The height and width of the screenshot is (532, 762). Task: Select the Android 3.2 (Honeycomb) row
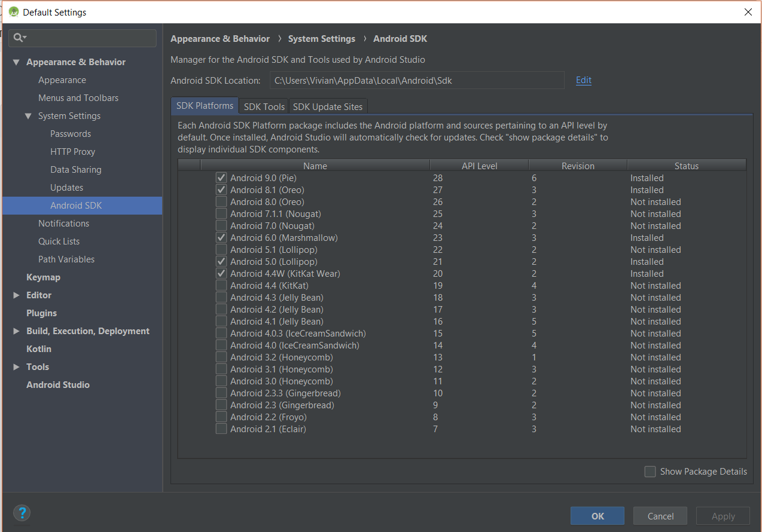click(x=462, y=357)
